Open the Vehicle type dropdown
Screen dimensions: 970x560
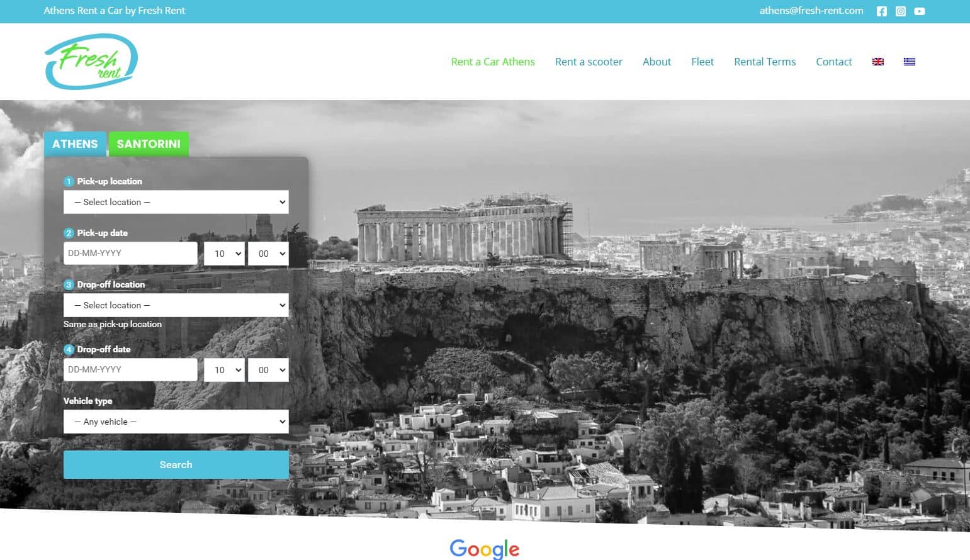click(x=176, y=422)
